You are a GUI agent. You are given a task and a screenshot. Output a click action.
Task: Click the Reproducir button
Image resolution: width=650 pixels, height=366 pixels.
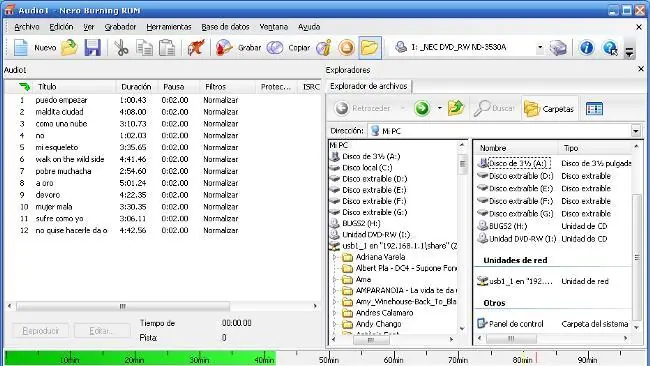click(41, 331)
